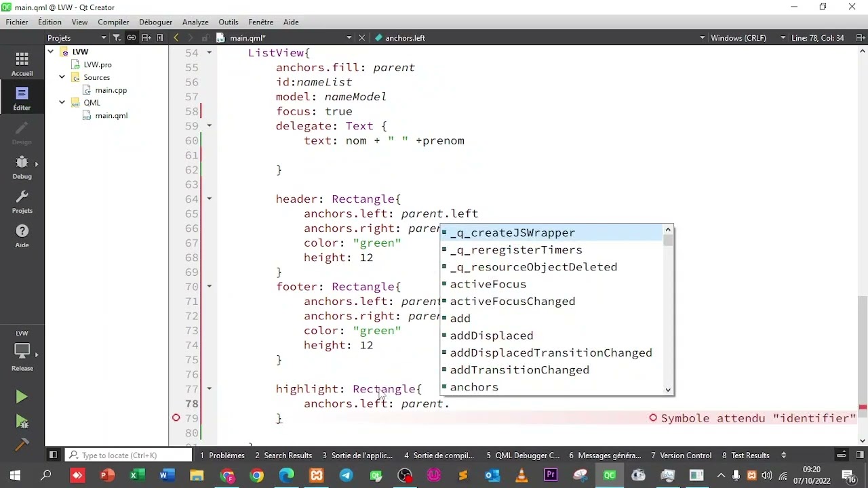
Task: Fold the header Rectangle block at line 64
Action: coord(209,199)
